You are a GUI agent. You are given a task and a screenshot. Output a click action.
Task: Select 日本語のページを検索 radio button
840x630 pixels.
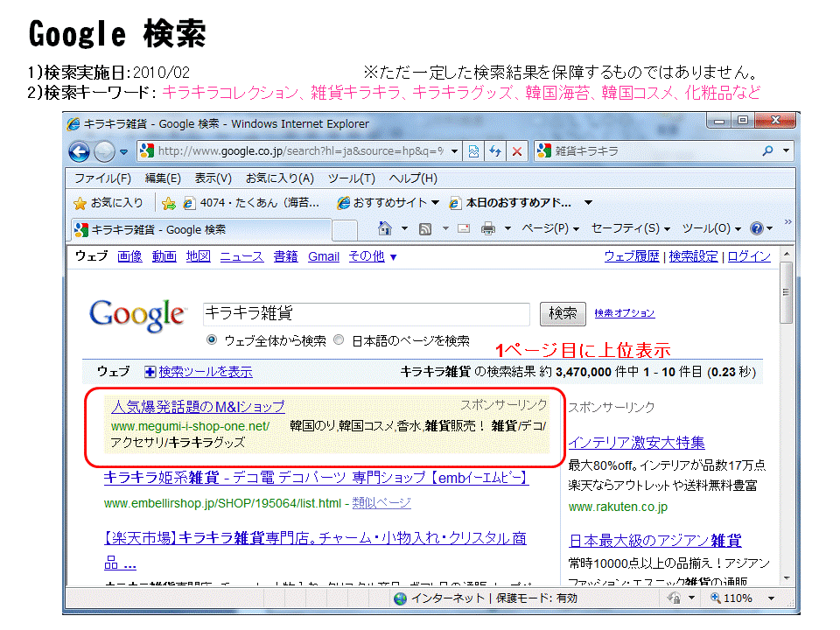(x=339, y=339)
